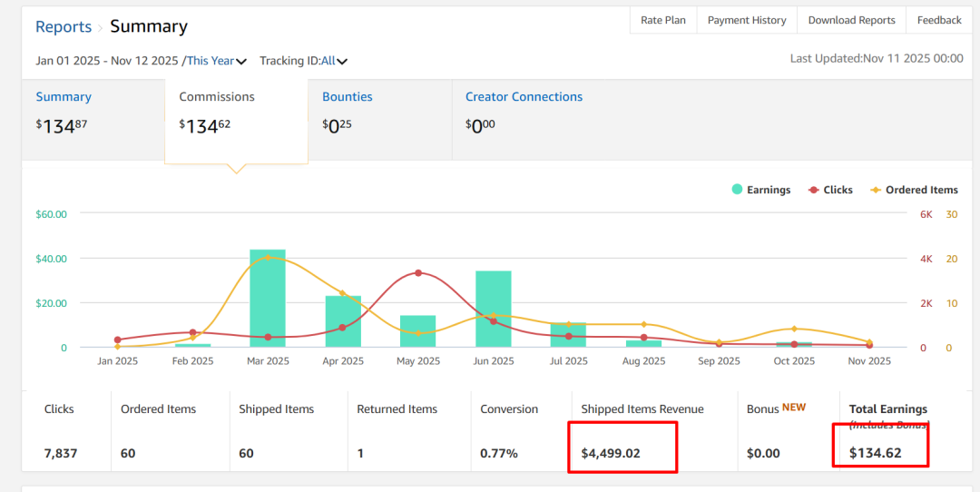
Task: Click the Total Earnings value $134.62
Action: tap(875, 453)
